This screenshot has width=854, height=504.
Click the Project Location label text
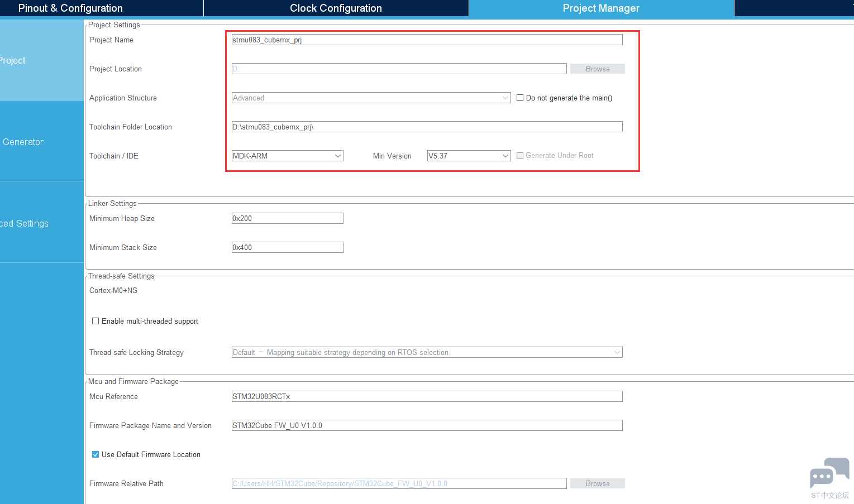pyautogui.click(x=116, y=69)
